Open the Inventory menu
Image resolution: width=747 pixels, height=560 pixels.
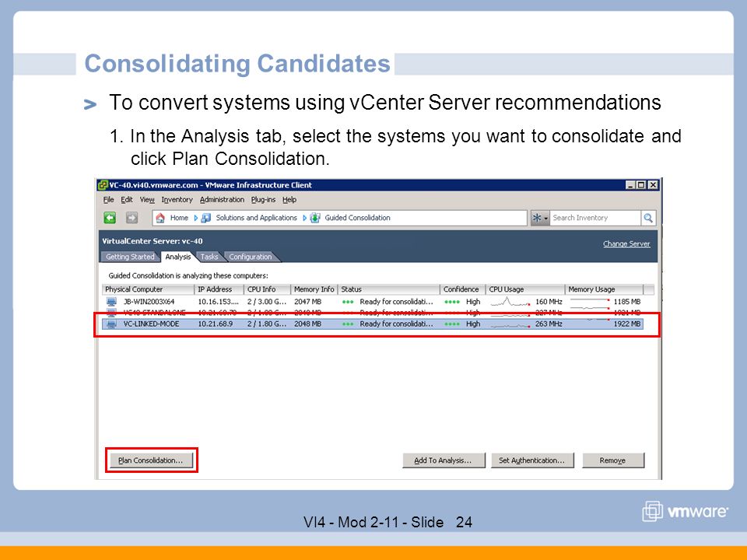[177, 200]
